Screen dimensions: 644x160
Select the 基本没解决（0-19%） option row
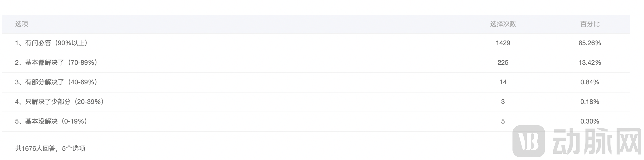click(x=51, y=121)
